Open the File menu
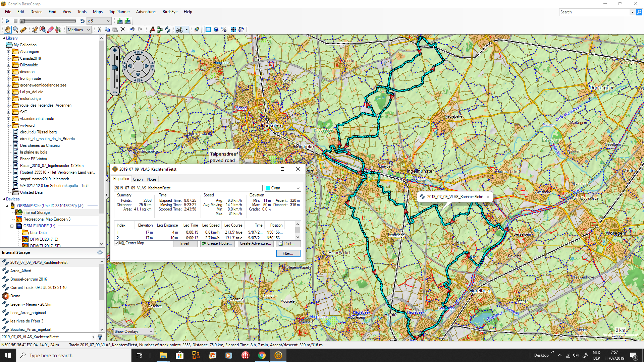Screen dimensions: 644x362 coord(8,12)
